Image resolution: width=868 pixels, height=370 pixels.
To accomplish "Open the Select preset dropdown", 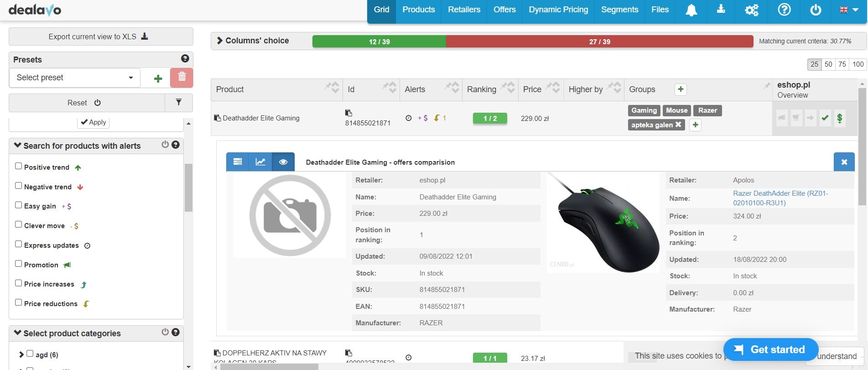I will pos(75,78).
